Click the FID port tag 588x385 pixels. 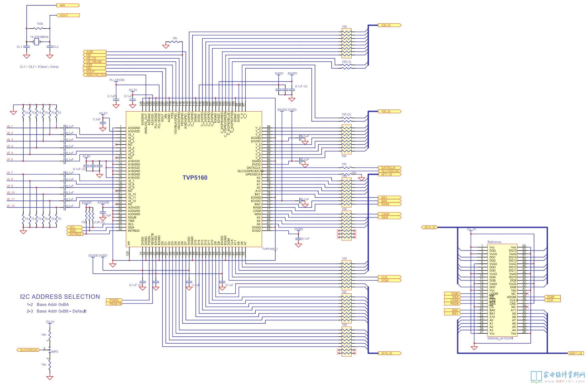(x=95, y=55)
